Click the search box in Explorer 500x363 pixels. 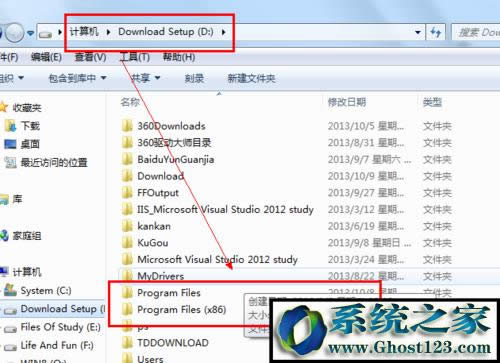(x=476, y=32)
